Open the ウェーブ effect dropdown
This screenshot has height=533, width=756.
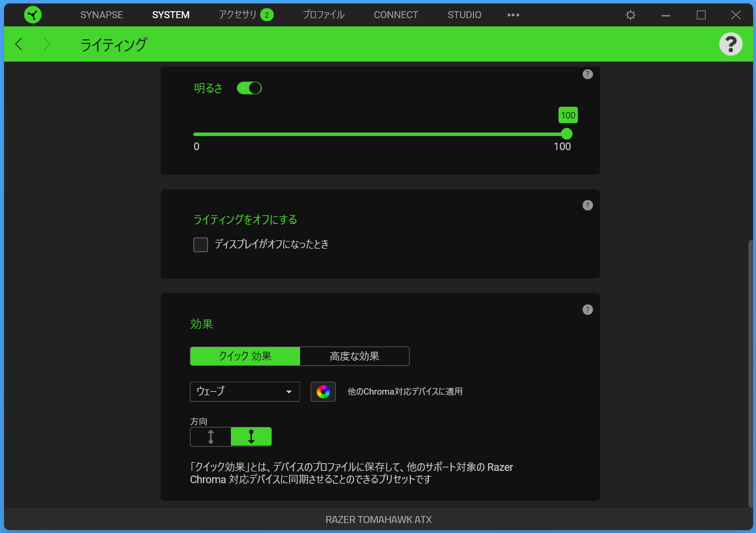[x=245, y=392]
